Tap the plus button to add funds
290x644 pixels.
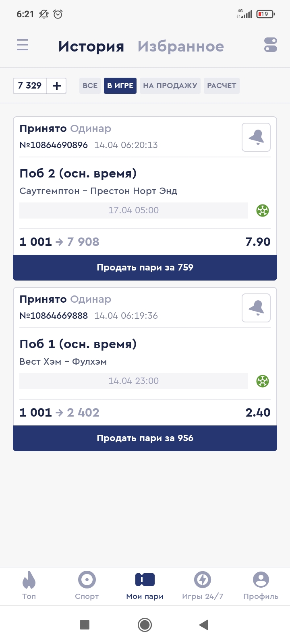point(57,86)
